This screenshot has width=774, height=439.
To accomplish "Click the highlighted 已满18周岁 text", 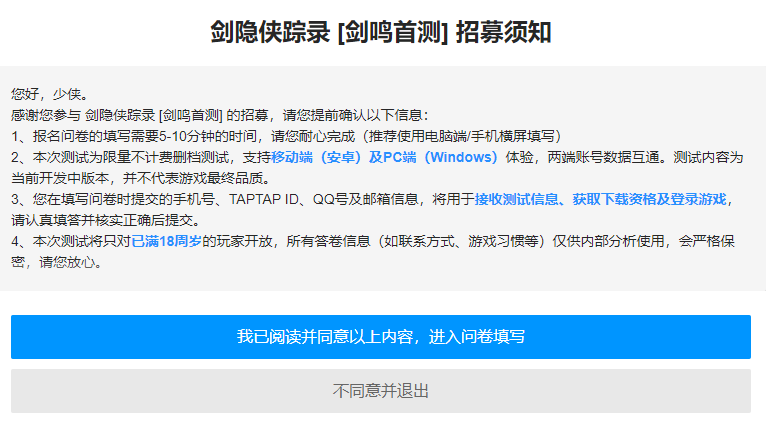I will click(x=167, y=242).
